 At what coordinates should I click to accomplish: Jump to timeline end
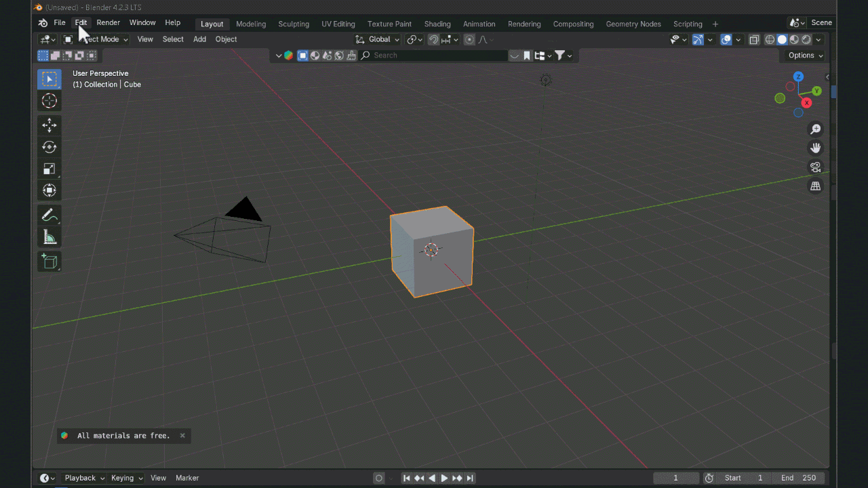tap(470, 478)
